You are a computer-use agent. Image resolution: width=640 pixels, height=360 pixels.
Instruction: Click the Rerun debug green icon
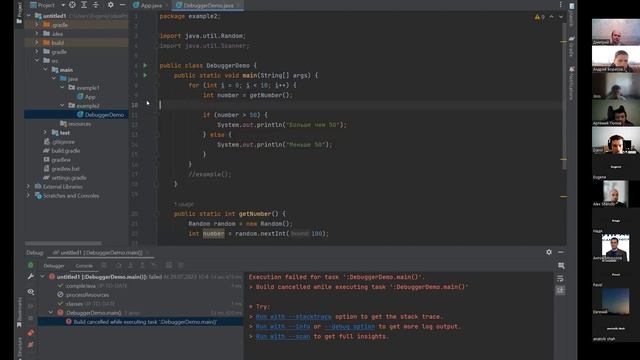(x=31, y=265)
